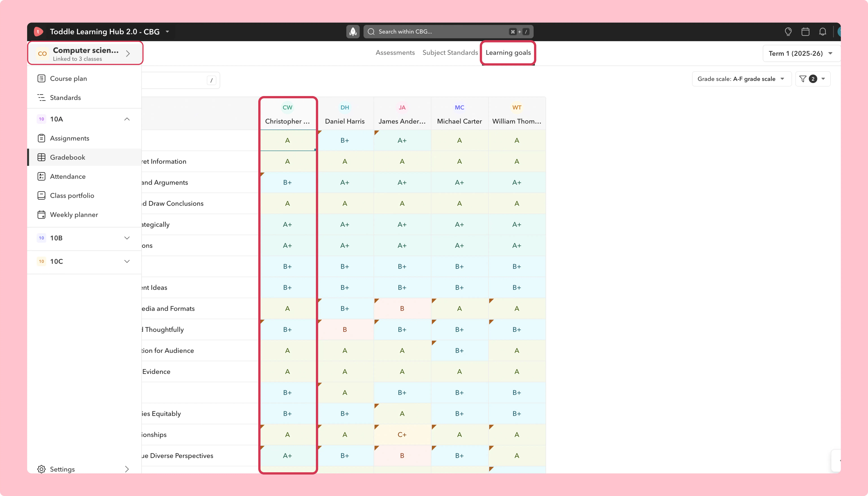Go to Assignments for 10A

coord(84,138)
